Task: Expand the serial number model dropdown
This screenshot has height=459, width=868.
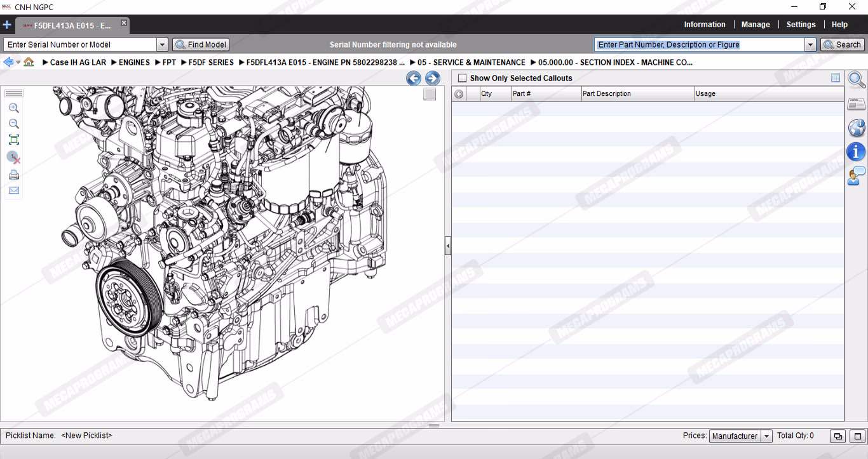Action: coord(161,44)
